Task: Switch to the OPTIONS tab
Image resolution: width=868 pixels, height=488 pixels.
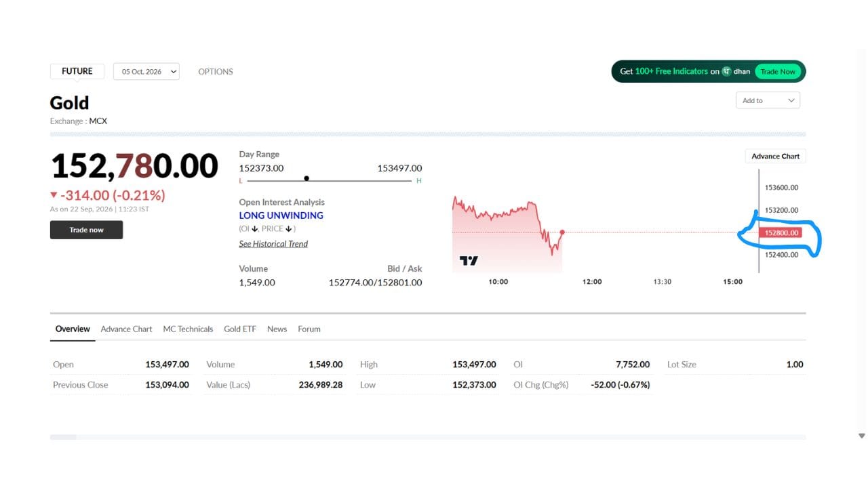Action: click(x=216, y=71)
